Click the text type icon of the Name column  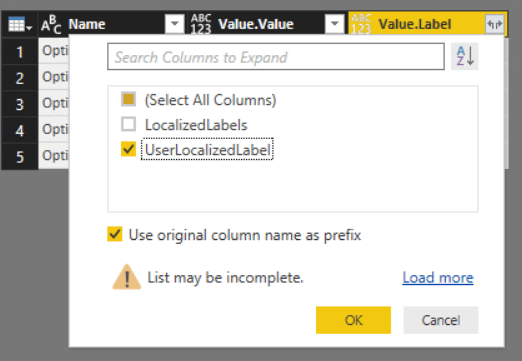click(51, 24)
